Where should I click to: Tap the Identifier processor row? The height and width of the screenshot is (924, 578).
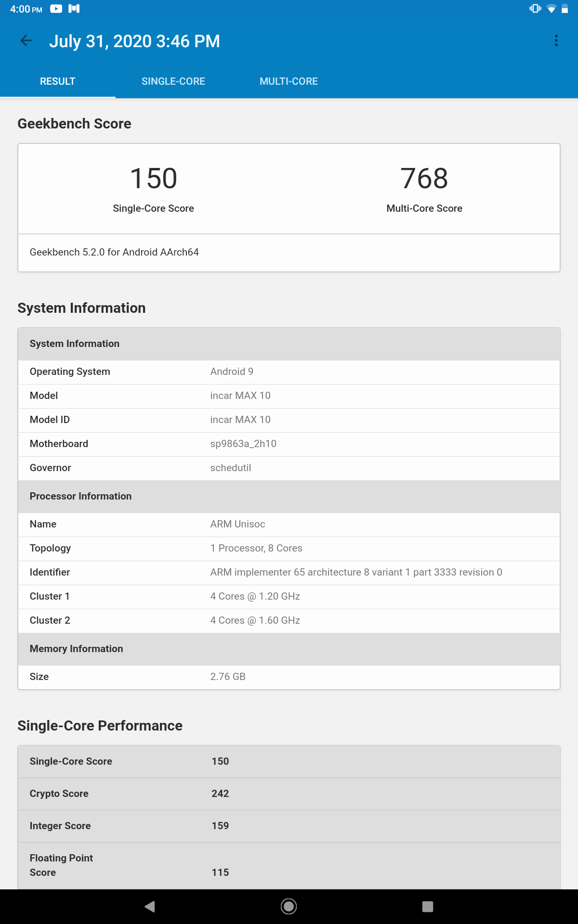(x=289, y=572)
